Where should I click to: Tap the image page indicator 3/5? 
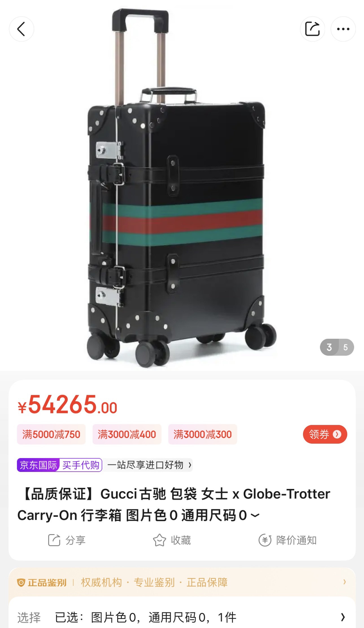(337, 347)
